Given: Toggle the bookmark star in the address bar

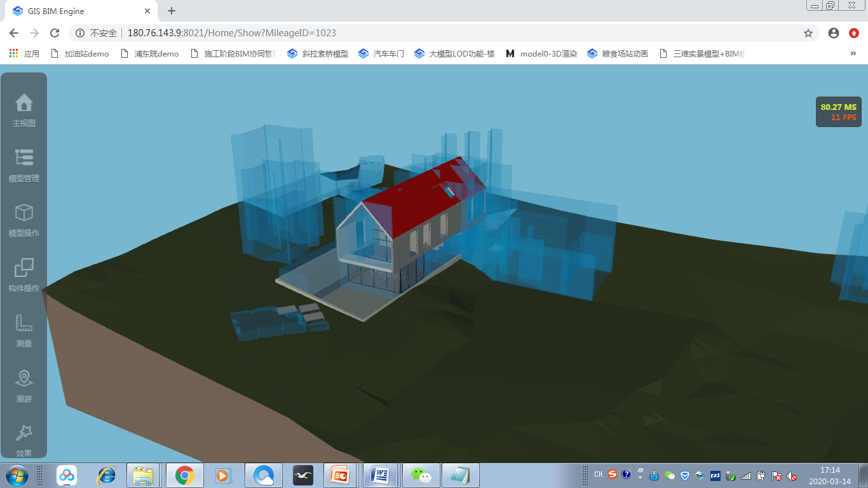Looking at the screenshot, I should click(x=808, y=32).
